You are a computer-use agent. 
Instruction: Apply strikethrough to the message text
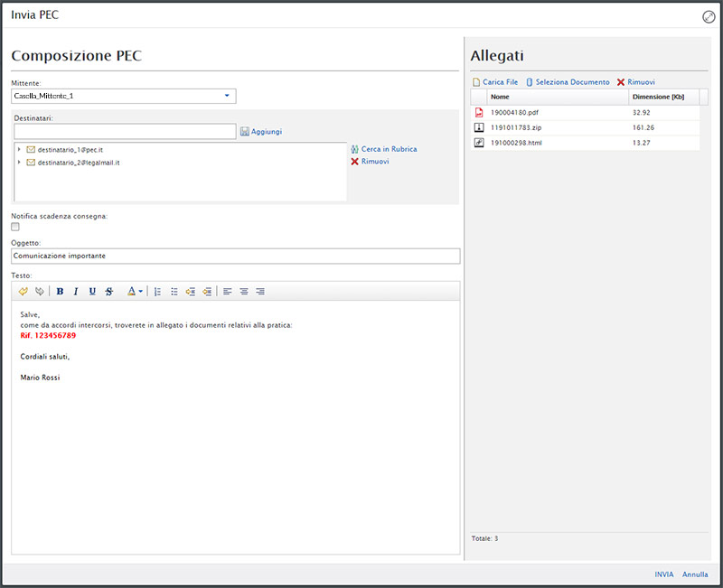click(x=108, y=291)
